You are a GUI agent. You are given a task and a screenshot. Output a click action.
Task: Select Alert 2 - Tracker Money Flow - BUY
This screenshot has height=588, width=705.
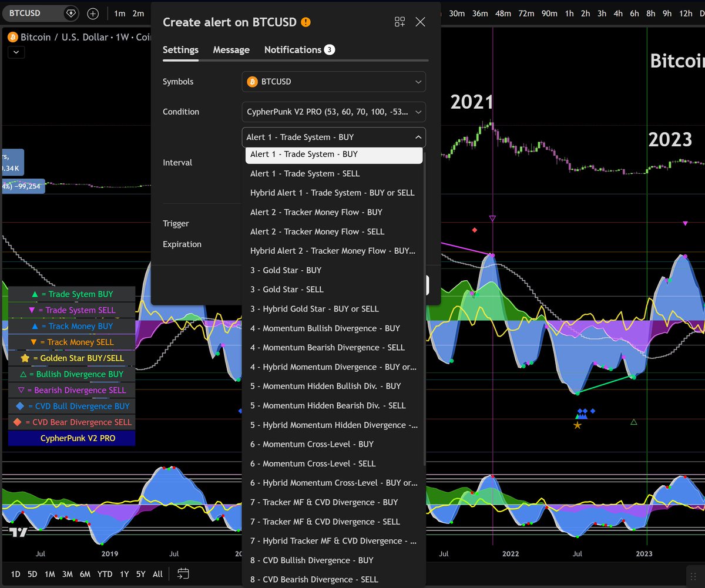coord(334,212)
